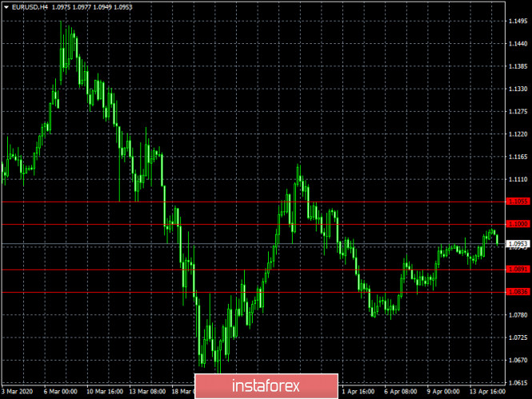Click the low price value 1.0949
Screen dimensions: 532x399
(102, 7)
